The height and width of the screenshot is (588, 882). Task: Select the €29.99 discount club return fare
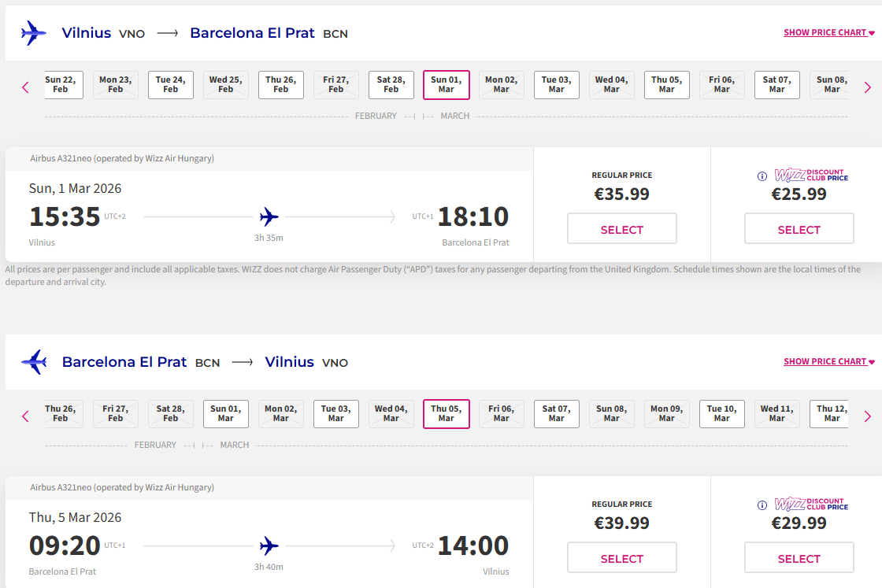click(x=799, y=558)
